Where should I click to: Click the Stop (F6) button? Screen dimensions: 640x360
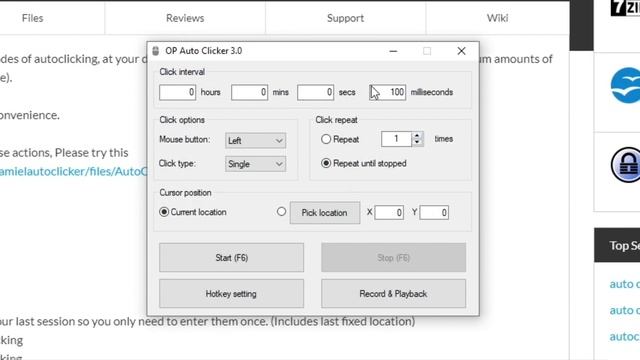[393, 258]
